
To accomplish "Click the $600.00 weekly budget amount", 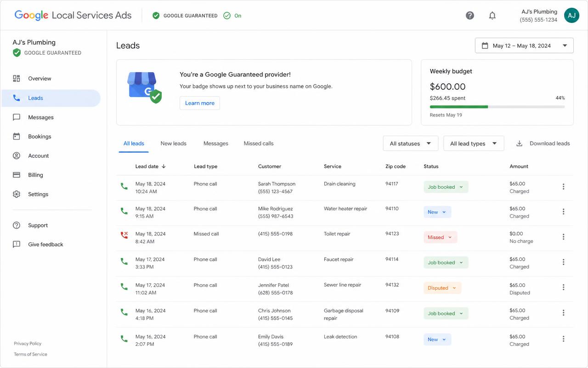I will point(447,86).
